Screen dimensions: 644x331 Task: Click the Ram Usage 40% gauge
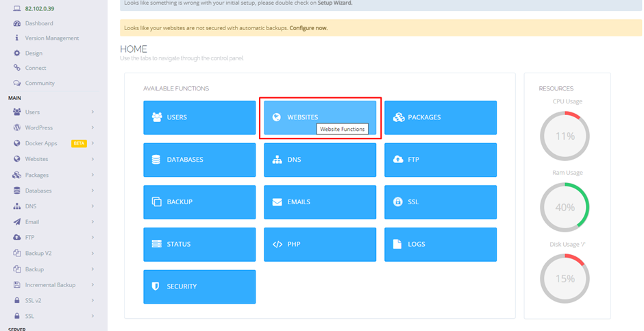[x=565, y=208]
